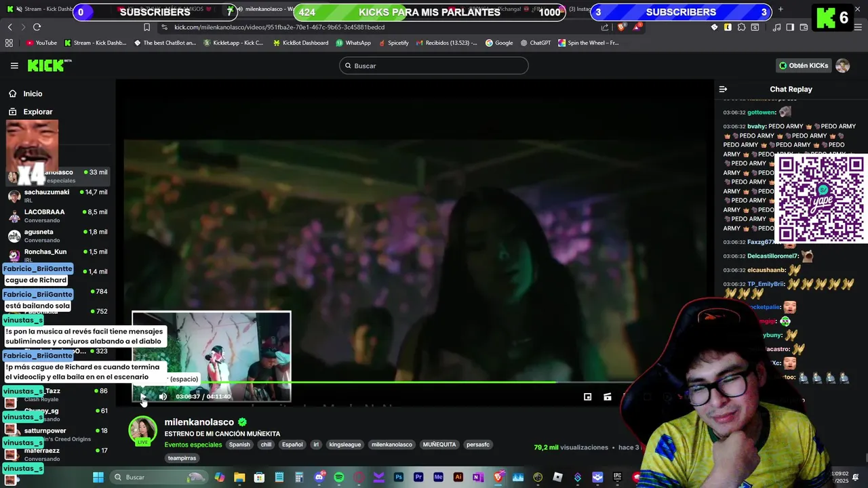Click milenkanolasco LIVE avatar

(x=143, y=431)
